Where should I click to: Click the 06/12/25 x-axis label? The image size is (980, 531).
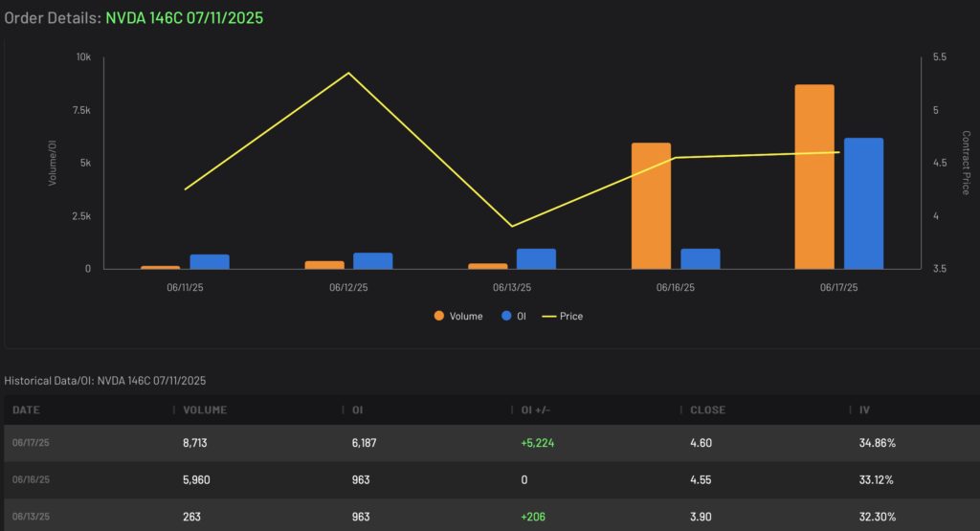click(x=348, y=287)
